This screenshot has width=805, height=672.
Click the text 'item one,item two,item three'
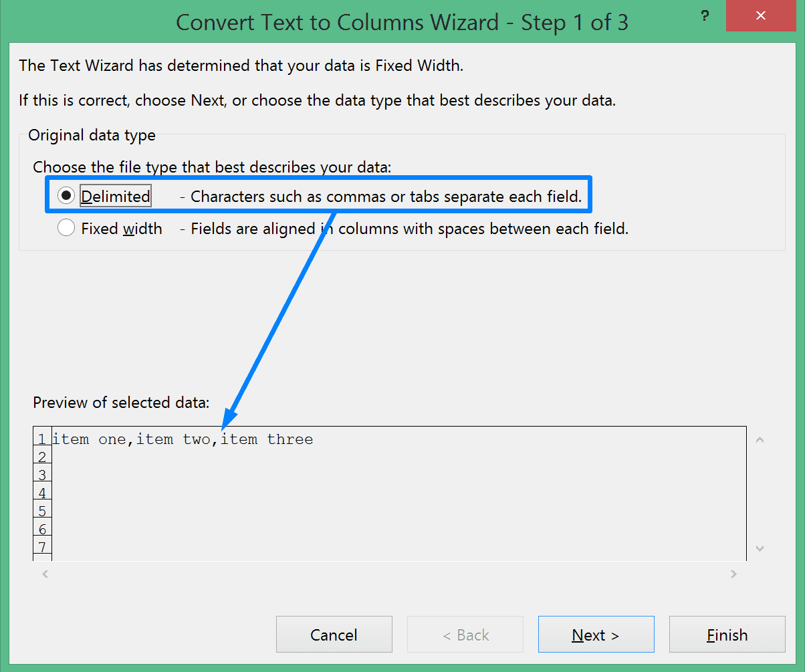183,439
